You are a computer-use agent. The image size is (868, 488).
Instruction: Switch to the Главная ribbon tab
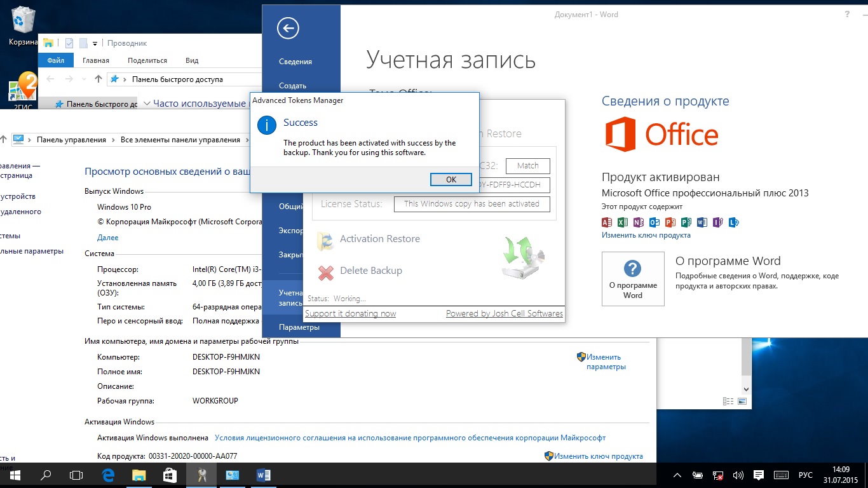point(96,60)
